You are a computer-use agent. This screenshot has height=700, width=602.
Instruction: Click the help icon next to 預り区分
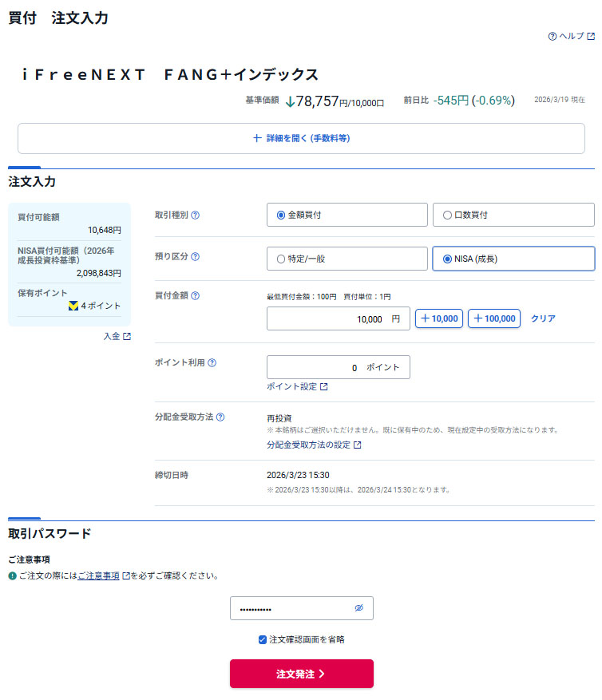[x=196, y=257]
